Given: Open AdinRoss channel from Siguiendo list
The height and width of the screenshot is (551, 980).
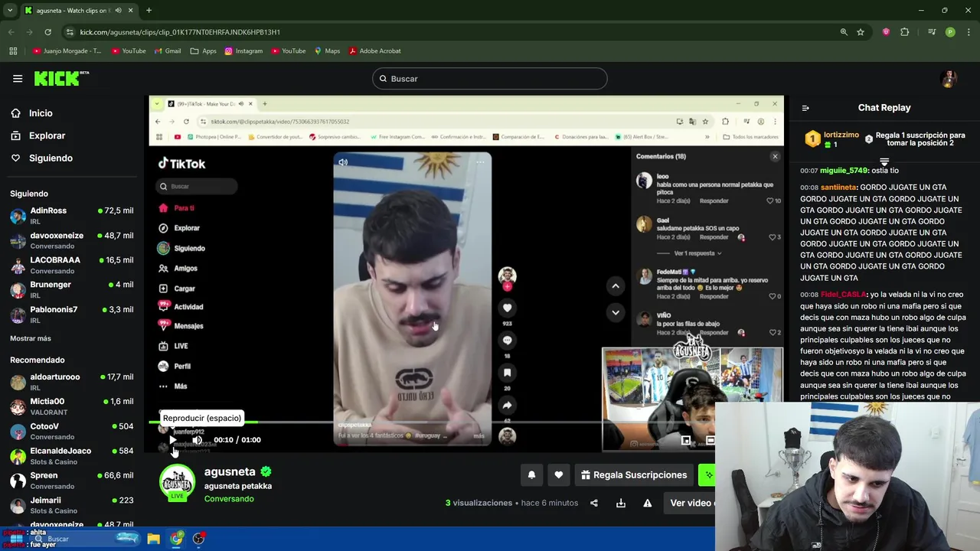Looking at the screenshot, I should click(x=71, y=216).
